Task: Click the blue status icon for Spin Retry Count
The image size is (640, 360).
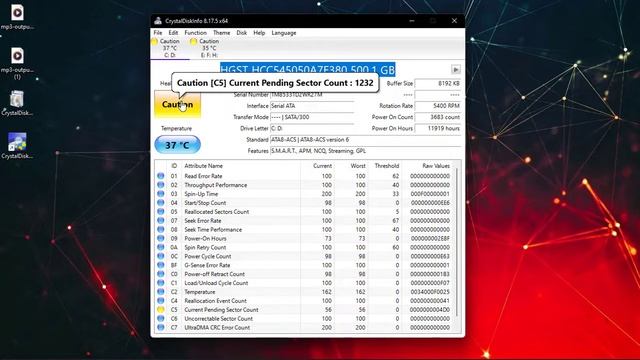Action: point(161,247)
